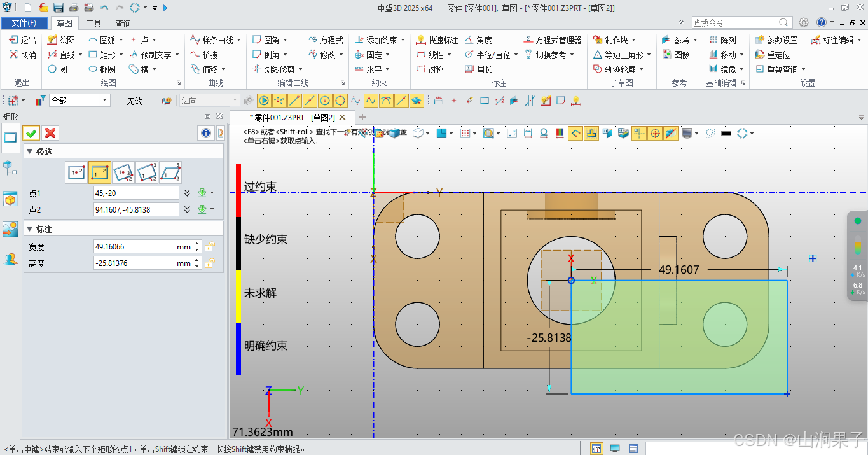868x455 pixels.
Task: Click the 方程式管理器 button
Action: (x=553, y=40)
